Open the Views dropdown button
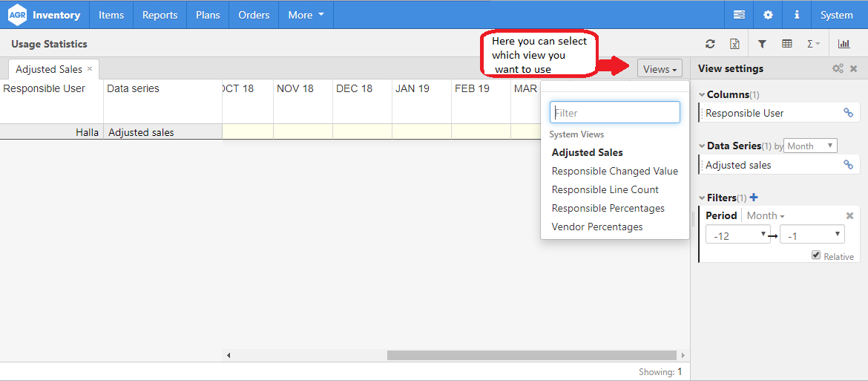 pyautogui.click(x=660, y=69)
